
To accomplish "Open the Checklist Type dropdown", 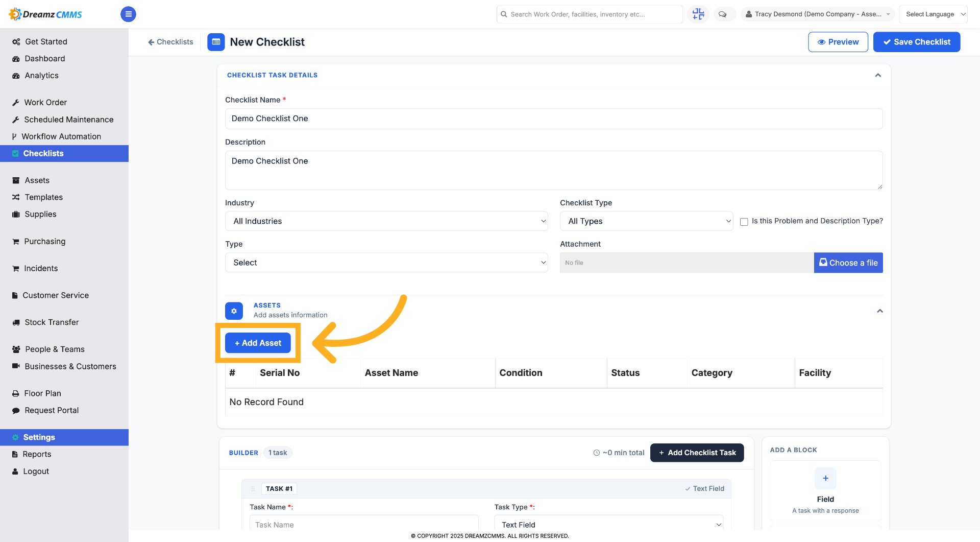I will (x=646, y=221).
